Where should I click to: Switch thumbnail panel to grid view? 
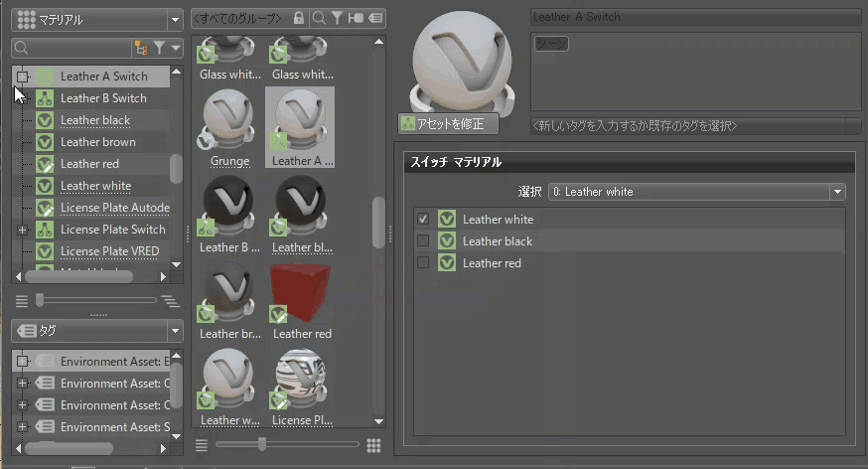pos(373,445)
